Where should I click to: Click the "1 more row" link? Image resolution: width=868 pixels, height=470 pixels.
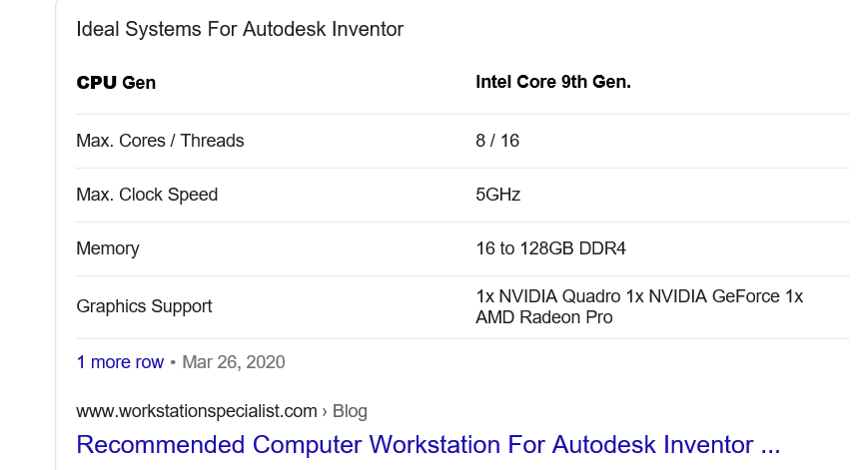point(120,362)
